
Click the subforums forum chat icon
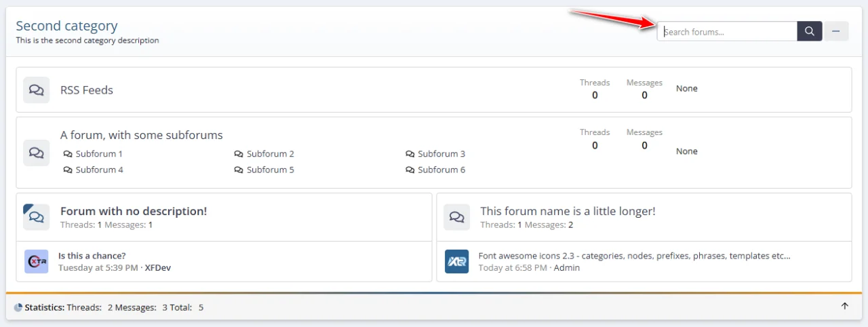click(x=37, y=153)
